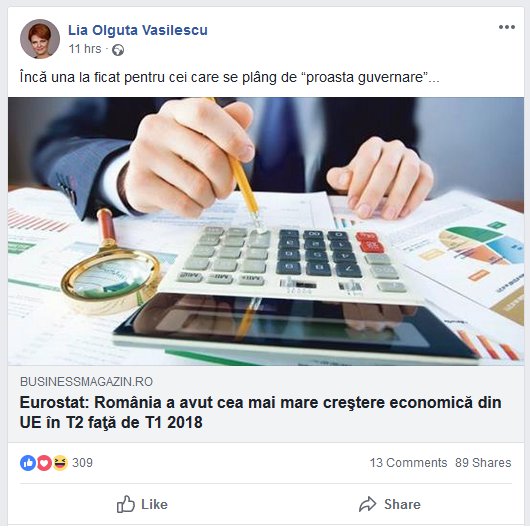Toggle the Like button label
Screen dimensions: 530x531
click(154, 504)
